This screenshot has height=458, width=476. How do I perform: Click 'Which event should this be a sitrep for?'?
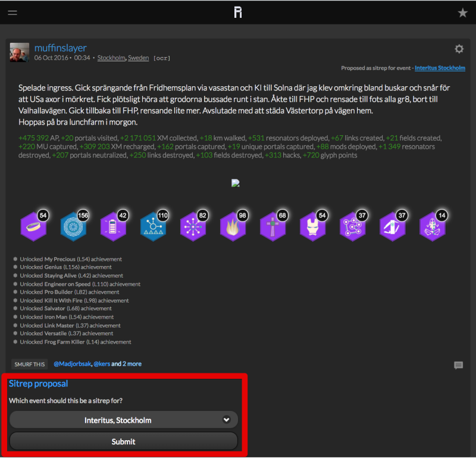click(65, 401)
